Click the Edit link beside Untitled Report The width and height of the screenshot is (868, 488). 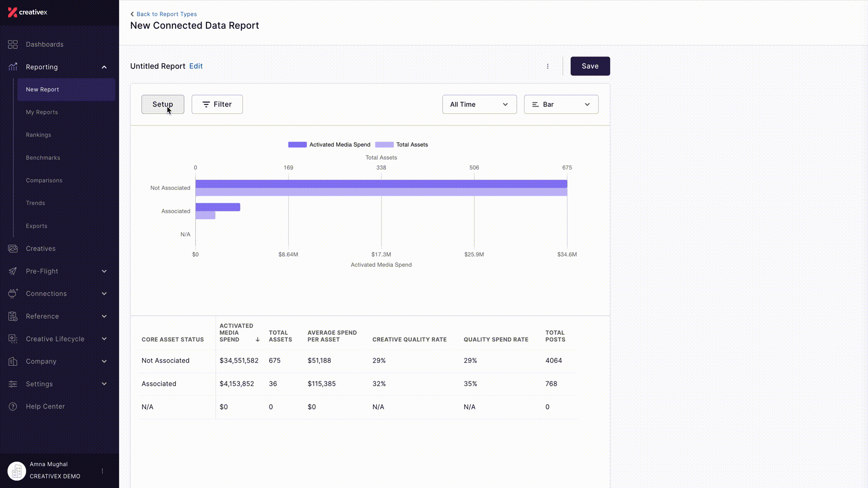tap(196, 66)
